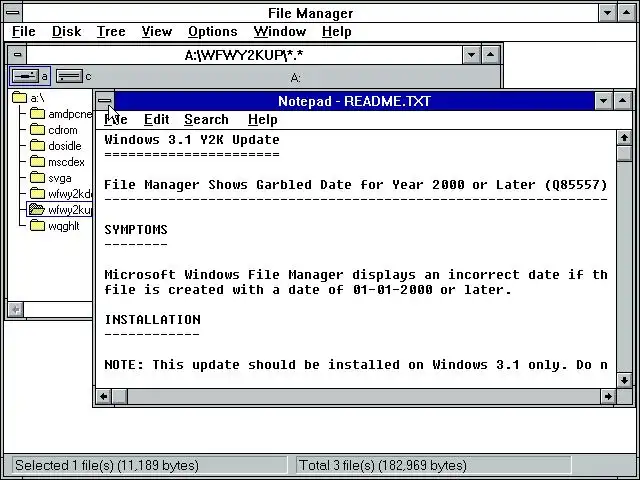Open the Window menu in File Manager
The image size is (640, 480).
coord(280,31)
